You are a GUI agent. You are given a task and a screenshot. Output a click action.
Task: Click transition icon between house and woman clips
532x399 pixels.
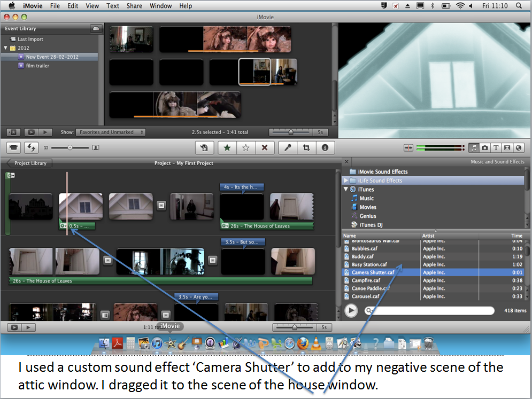(161, 205)
